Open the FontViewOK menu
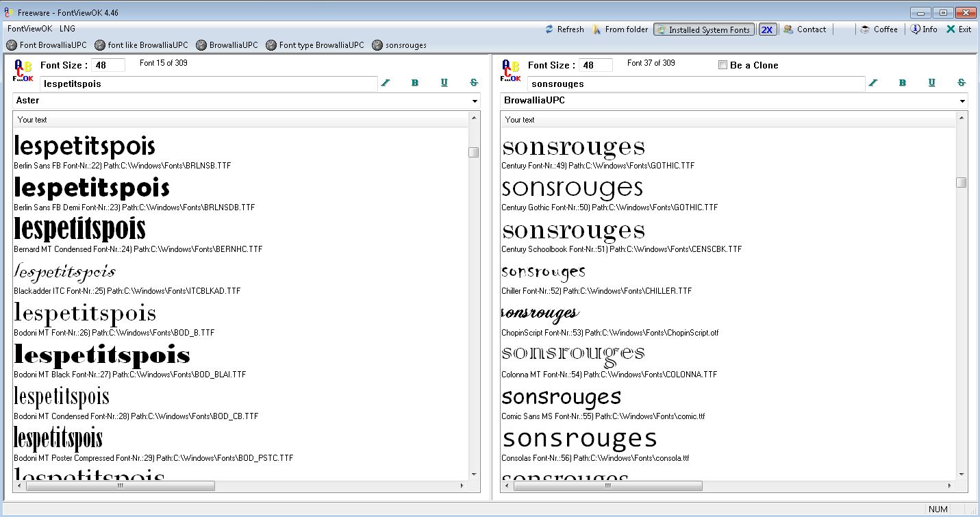Screen dimensions: 980x517 (29, 29)
